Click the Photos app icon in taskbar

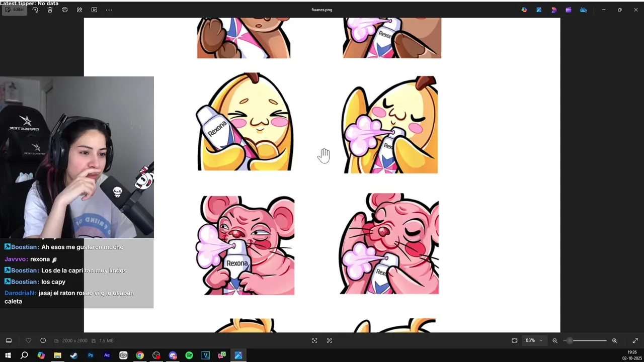[x=238, y=355]
